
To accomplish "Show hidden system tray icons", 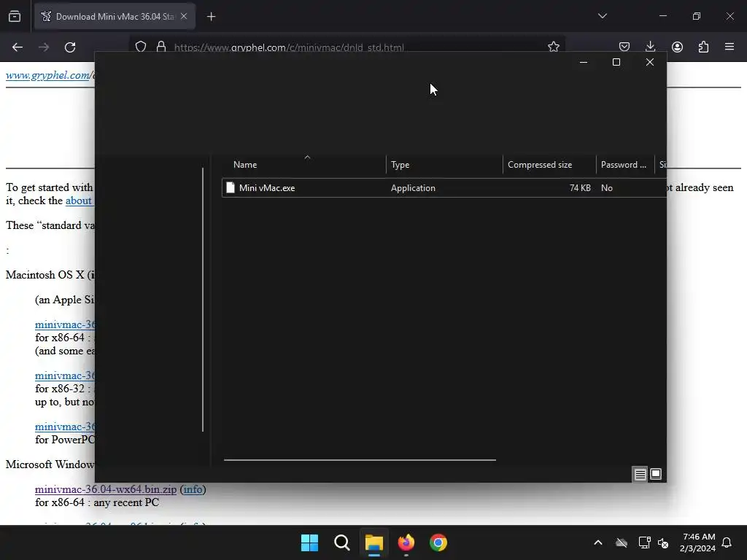I will 598,542.
